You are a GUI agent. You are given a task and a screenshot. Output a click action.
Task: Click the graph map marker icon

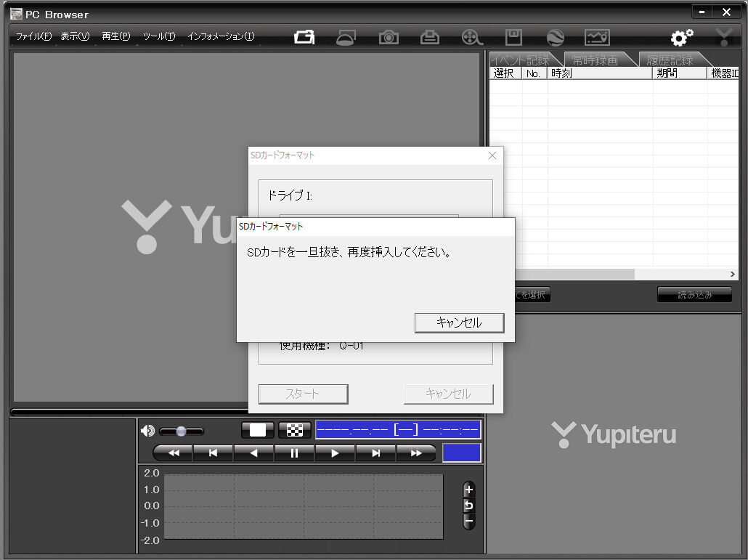(x=597, y=37)
